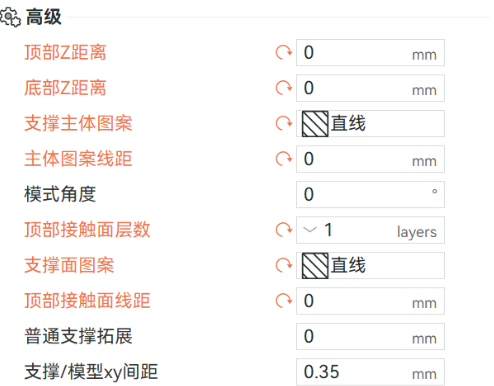The image size is (494, 386).
Task: Revert 支撑主体图案 setting
Action: pyautogui.click(x=284, y=124)
